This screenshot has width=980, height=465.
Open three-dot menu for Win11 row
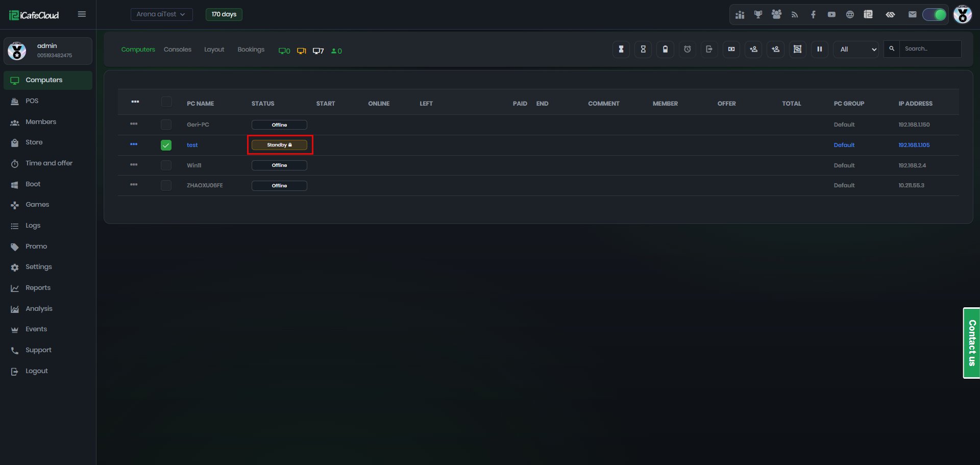pyautogui.click(x=134, y=165)
